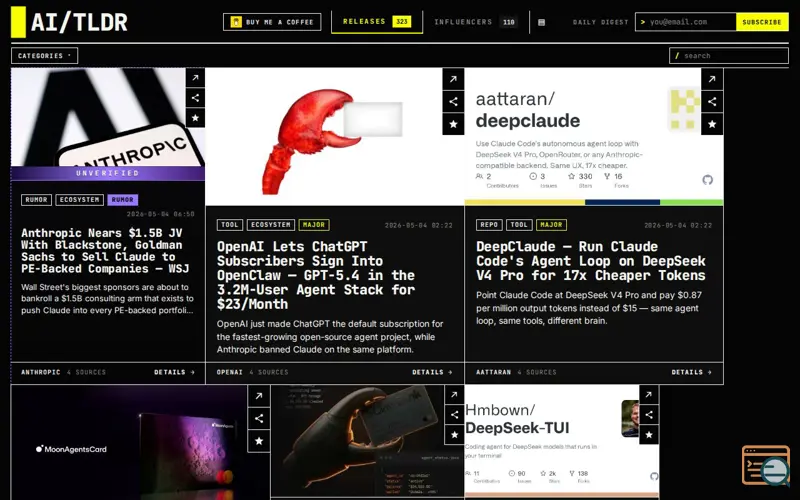The height and width of the screenshot is (500, 800).
Task: Click the ANTHROPIC source label in the card footer
Action: (40, 372)
